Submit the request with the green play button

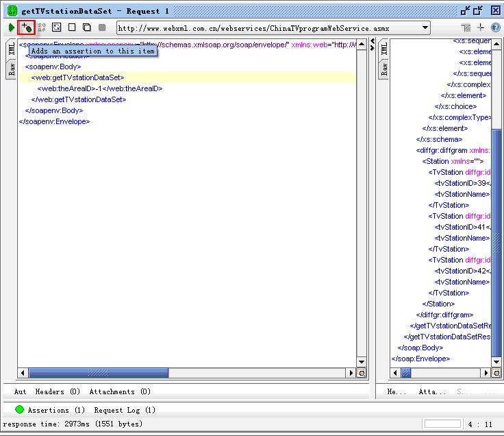point(12,27)
